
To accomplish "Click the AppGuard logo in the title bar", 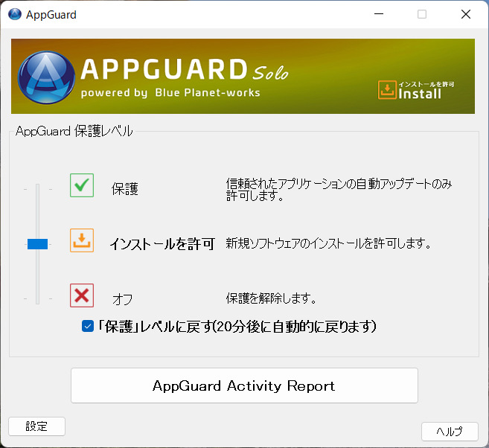I will click(x=15, y=14).
